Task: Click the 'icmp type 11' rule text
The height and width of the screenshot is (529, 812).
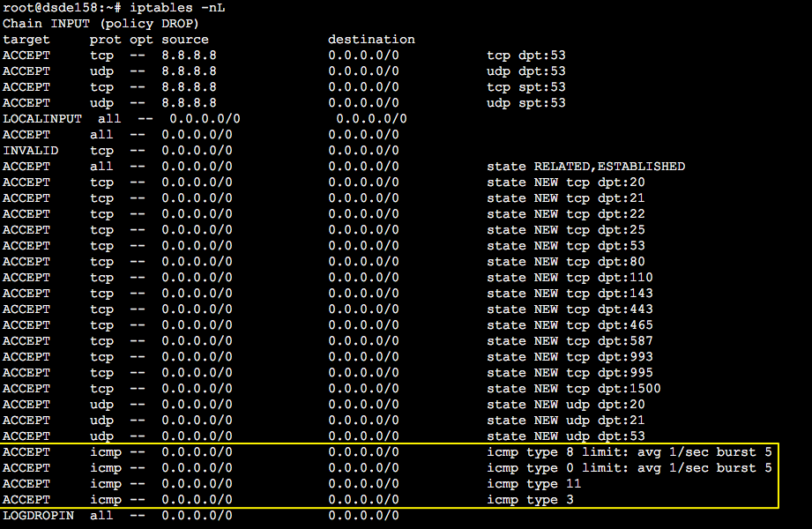Action: 534,484
